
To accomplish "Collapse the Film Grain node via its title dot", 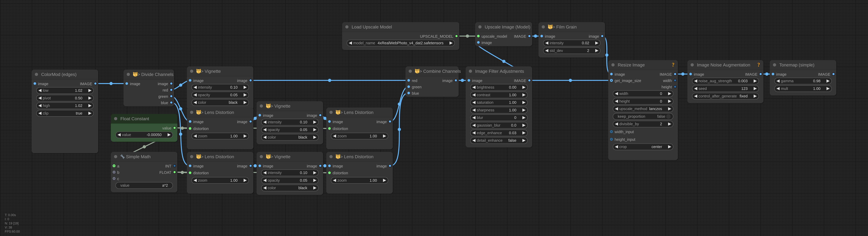I will click(543, 27).
